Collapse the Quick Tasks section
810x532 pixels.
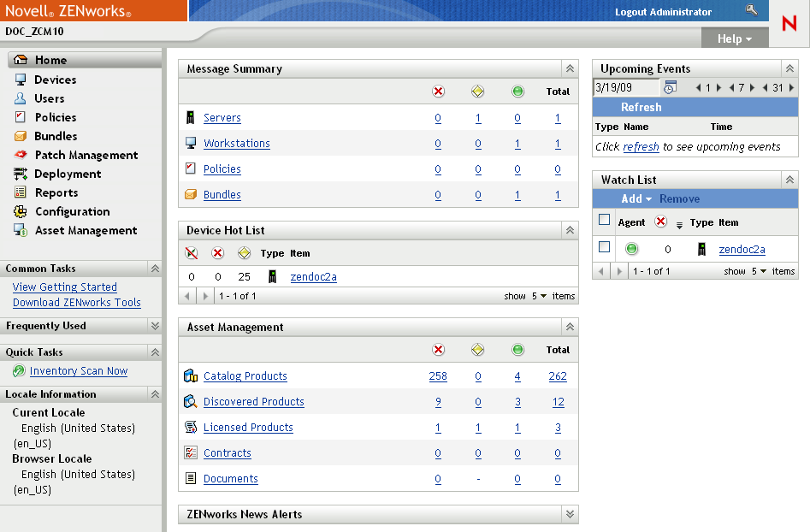pos(155,352)
